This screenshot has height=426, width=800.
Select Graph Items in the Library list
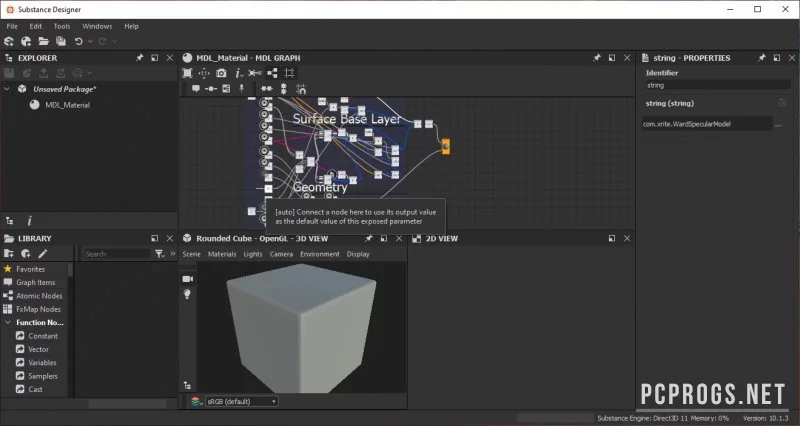pyautogui.click(x=35, y=282)
